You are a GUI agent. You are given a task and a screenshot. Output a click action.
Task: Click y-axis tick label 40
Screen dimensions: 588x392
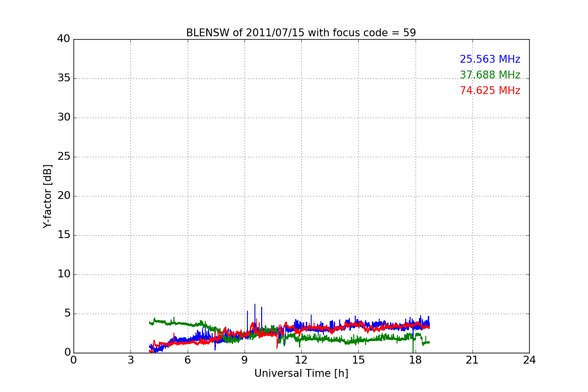[64, 39]
